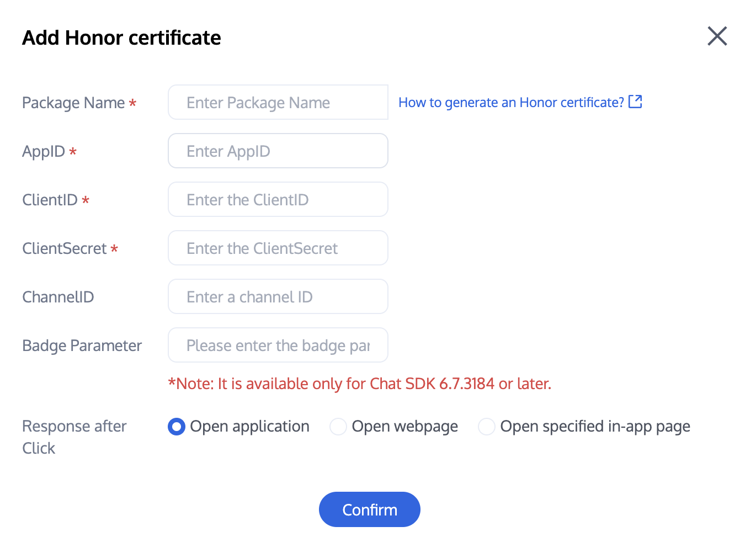Open external link icon beside Honor help
Viewport: 756px width, 553px height.
[x=635, y=102]
